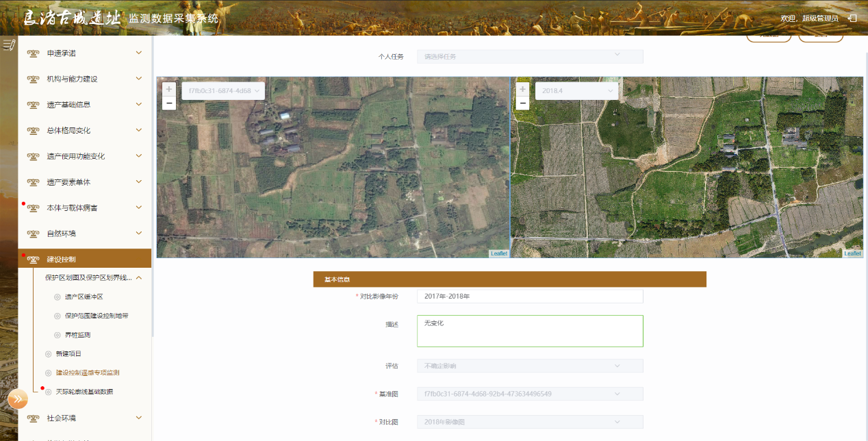Collapse the sidebar using the menu toggle icon
The height and width of the screenshot is (441, 868).
pyautogui.click(x=9, y=45)
